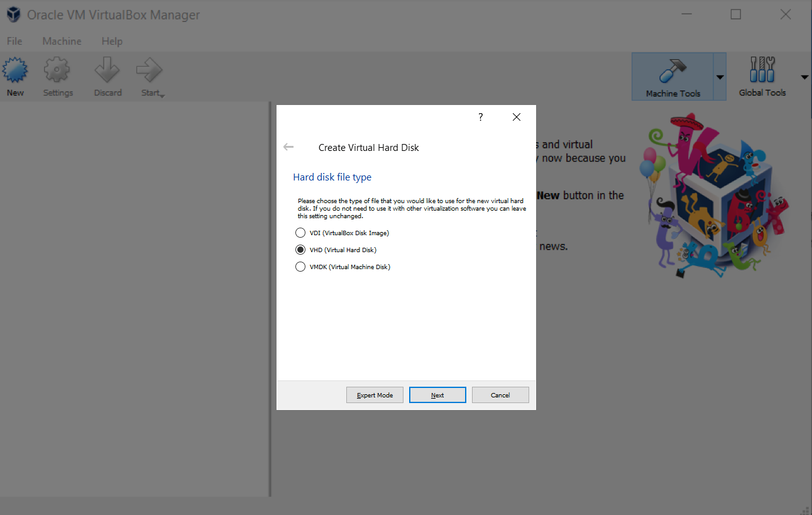Click the Start arrow icon
This screenshot has height=515, width=812.
(150, 70)
